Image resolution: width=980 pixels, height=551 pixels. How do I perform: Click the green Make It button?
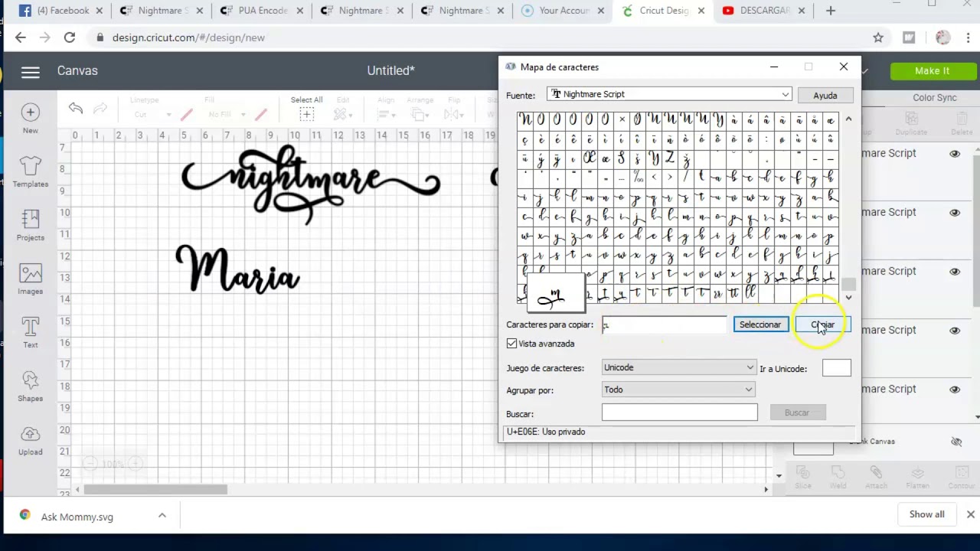[932, 71]
